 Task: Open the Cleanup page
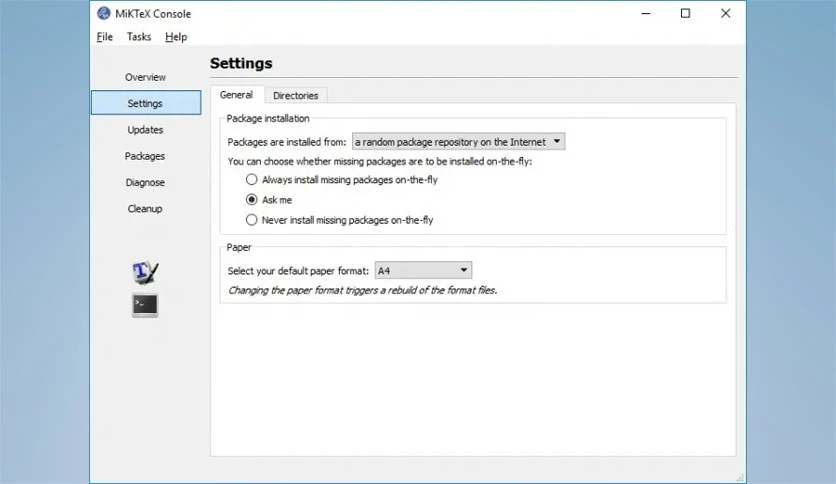pyautogui.click(x=146, y=208)
